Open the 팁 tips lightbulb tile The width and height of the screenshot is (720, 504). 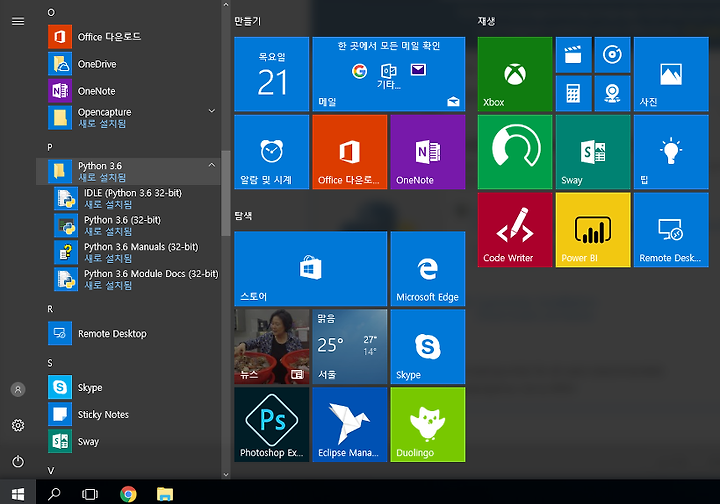click(x=671, y=152)
